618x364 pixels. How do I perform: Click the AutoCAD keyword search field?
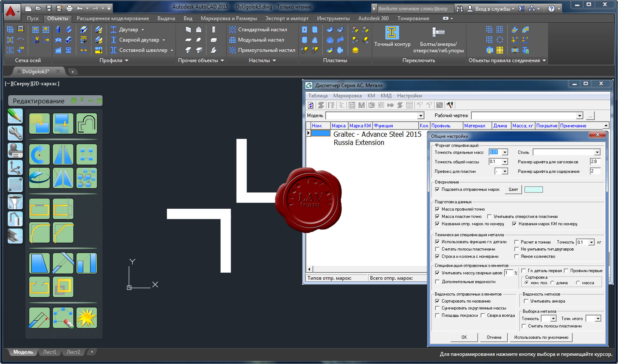[x=415, y=8]
